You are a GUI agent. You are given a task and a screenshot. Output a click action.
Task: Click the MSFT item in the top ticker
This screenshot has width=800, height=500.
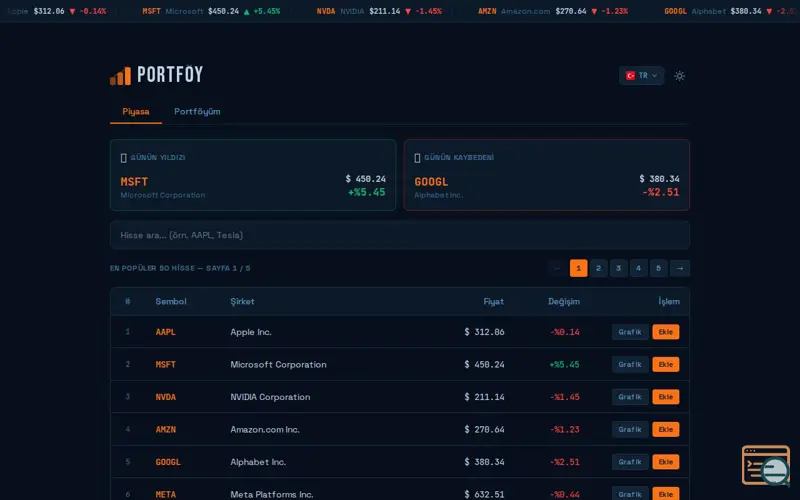(211, 11)
